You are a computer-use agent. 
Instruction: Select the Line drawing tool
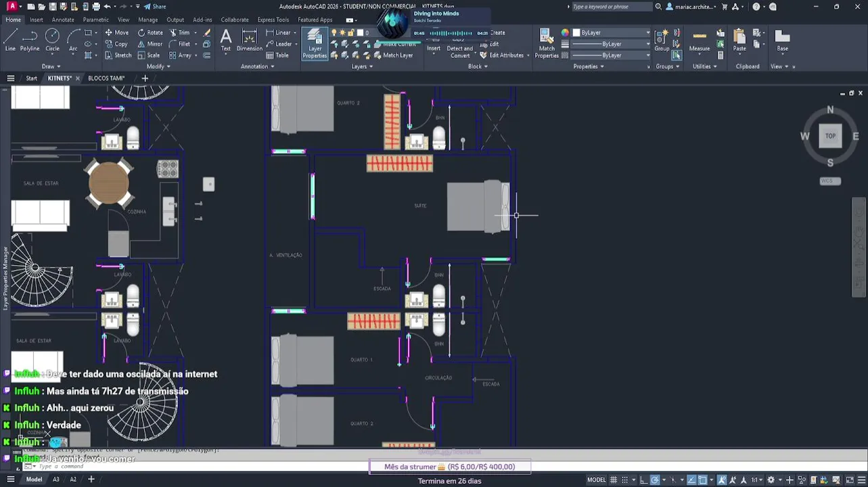10,40
